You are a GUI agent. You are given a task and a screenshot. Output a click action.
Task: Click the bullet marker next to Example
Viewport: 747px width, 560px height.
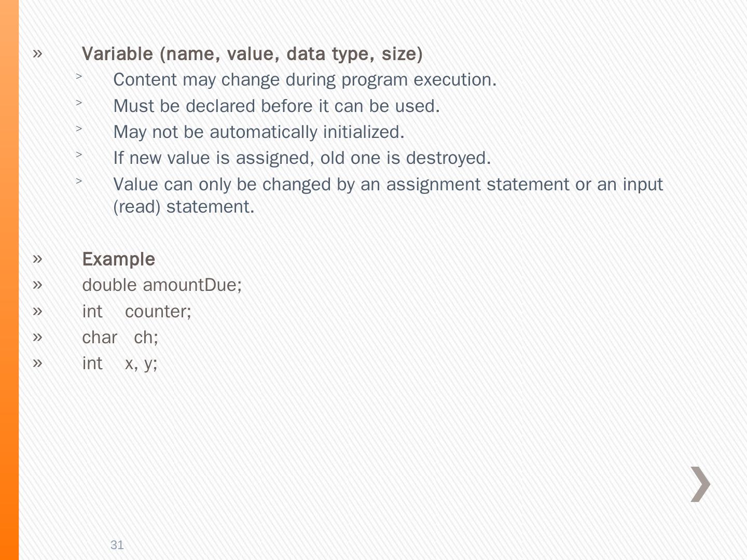click(x=37, y=258)
